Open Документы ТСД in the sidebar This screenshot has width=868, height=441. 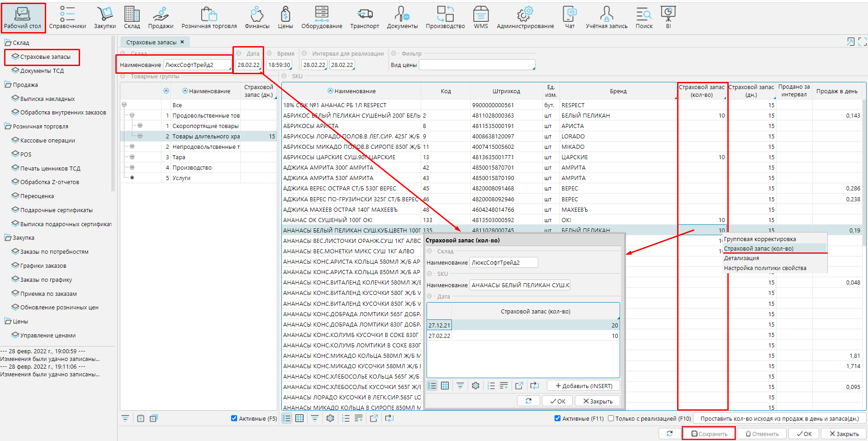[42, 71]
